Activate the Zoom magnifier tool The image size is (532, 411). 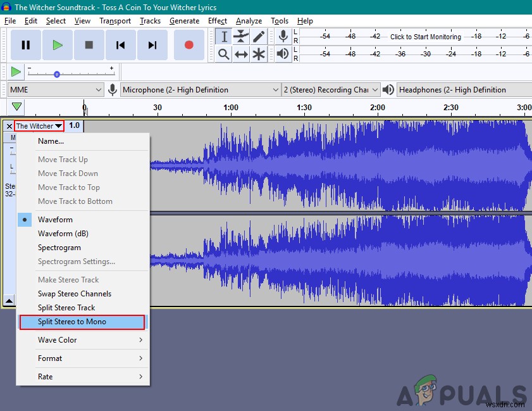point(224,54)
